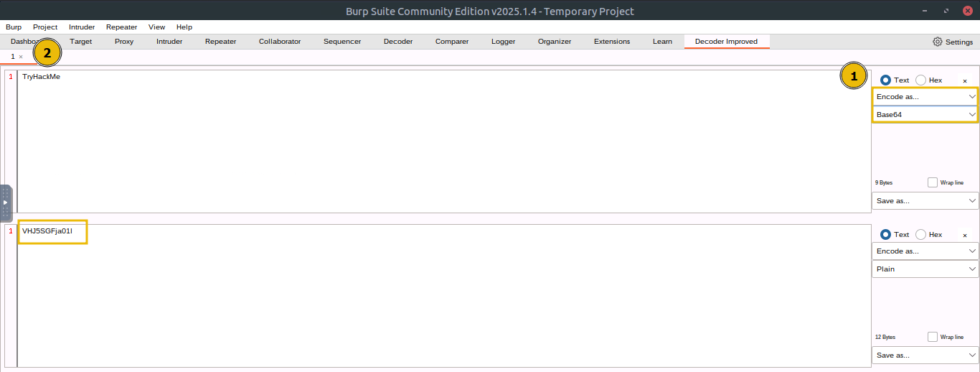Switch to the Intruder tab
This screenshot has width=980, height=372.
point(169,42)
